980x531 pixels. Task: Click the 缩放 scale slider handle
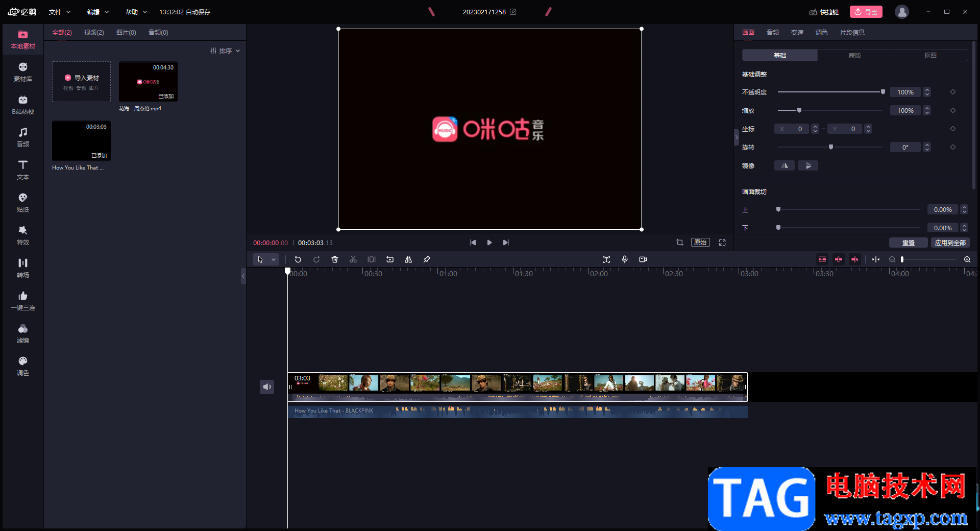799,110
